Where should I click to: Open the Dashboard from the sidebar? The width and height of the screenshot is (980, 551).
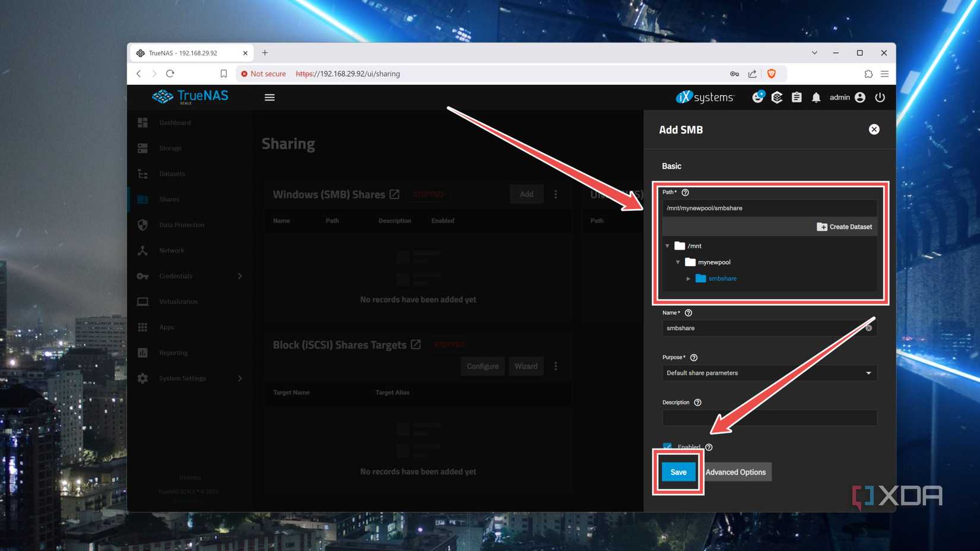coord(175,122)
